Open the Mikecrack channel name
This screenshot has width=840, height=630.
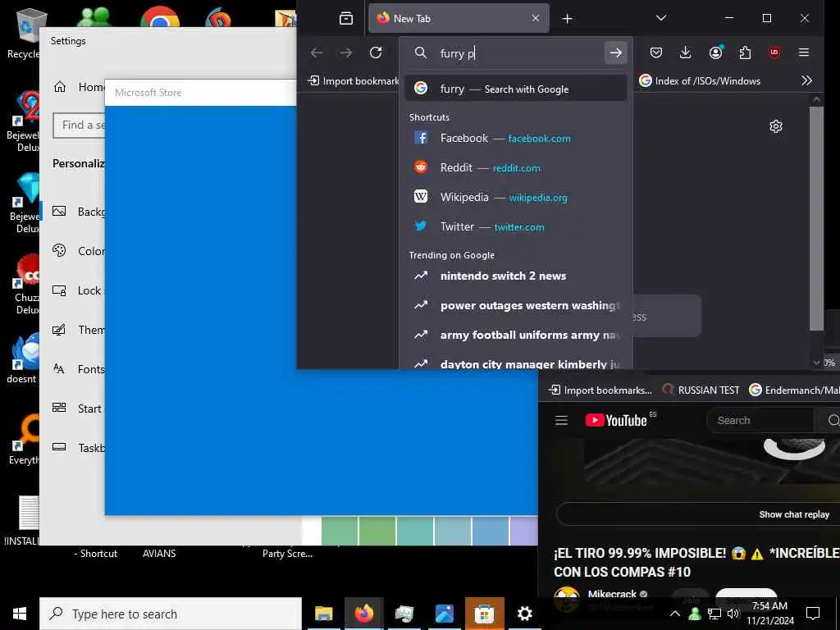point(612,594)
